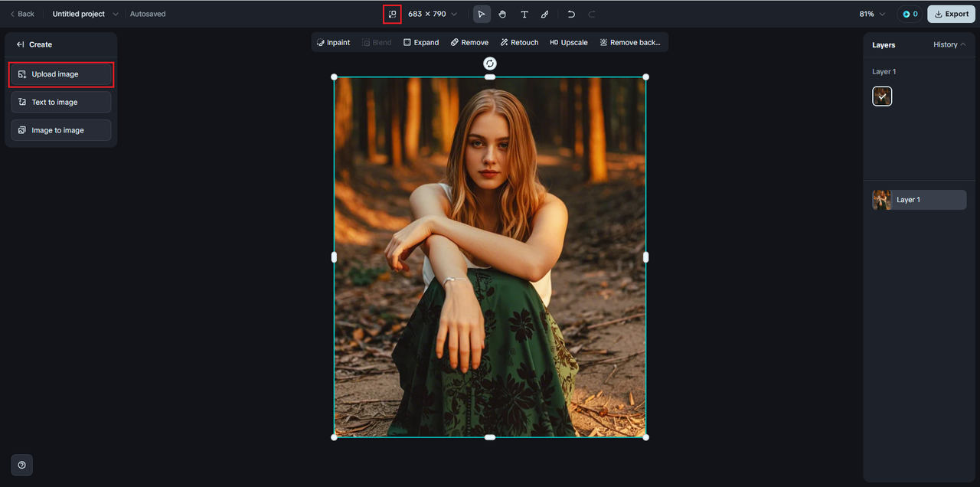Click the portrait image on the canvas
Viewport: 980px width, 487px height.
click(x=490, y=257)
